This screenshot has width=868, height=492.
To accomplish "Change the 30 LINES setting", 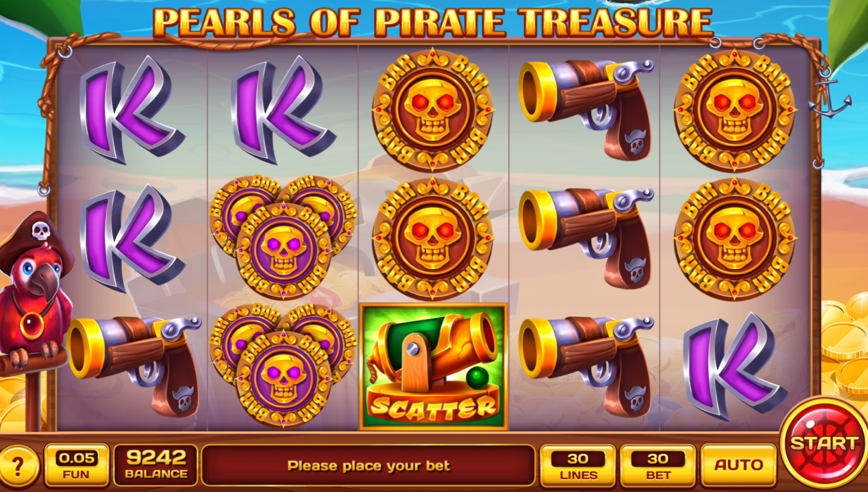I will coord(578,465).
